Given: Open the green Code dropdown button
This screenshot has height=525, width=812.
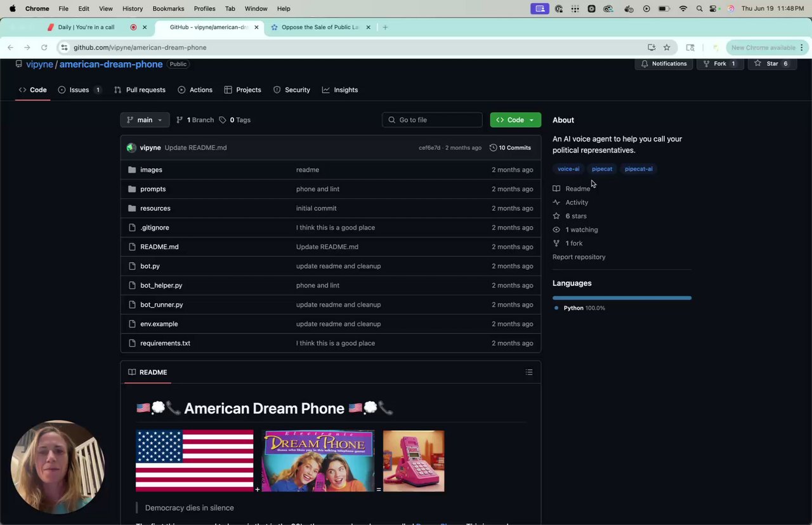Looking at the screenshot, I should click(x=515, y=120).
